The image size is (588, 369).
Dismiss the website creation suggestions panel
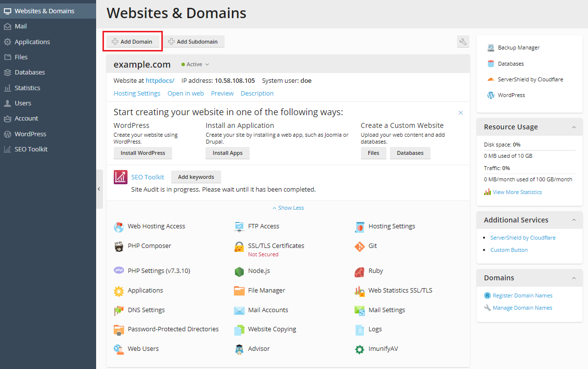460,113
